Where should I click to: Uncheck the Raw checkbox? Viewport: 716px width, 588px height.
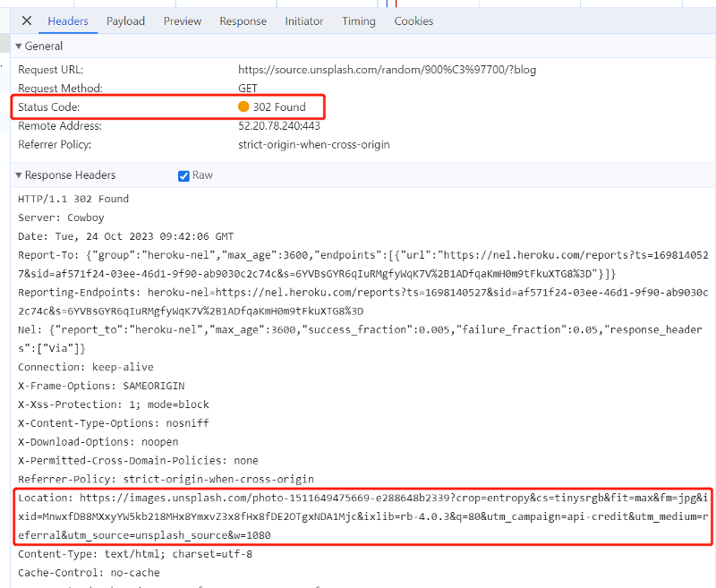click(x=183, y=175)
